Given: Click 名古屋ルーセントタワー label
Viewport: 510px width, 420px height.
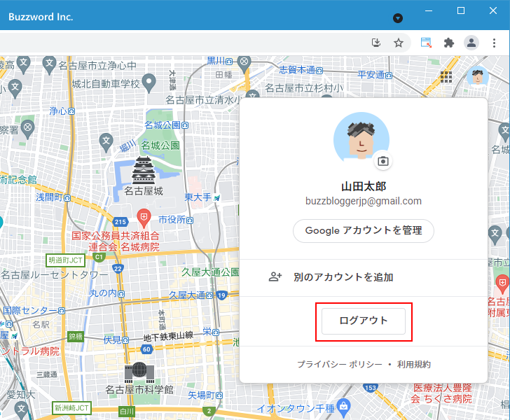Looking at the screenshot, I should tap(55, 275).
